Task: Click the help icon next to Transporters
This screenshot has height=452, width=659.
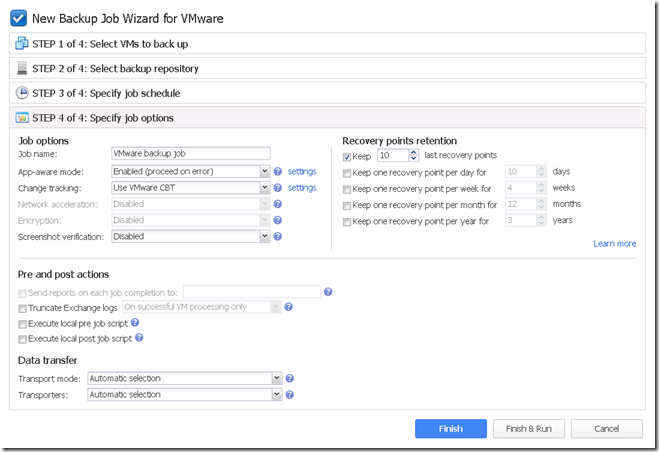Action: [290, 395]
